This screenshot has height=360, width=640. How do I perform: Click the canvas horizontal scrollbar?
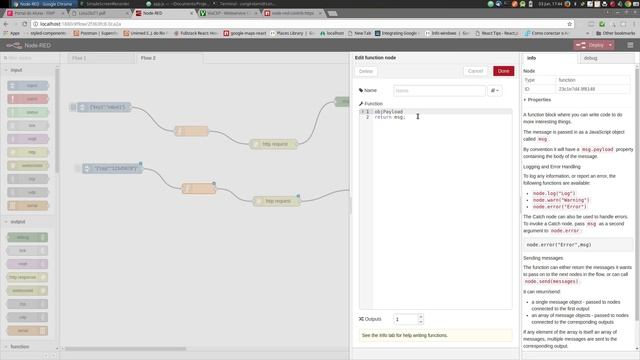click(125, 349)
